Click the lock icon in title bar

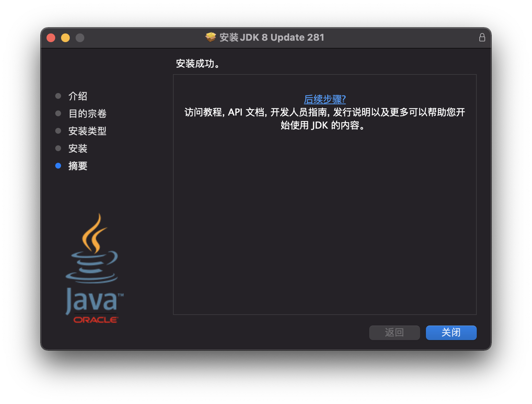pyautogui.click(x=482, y=37)
